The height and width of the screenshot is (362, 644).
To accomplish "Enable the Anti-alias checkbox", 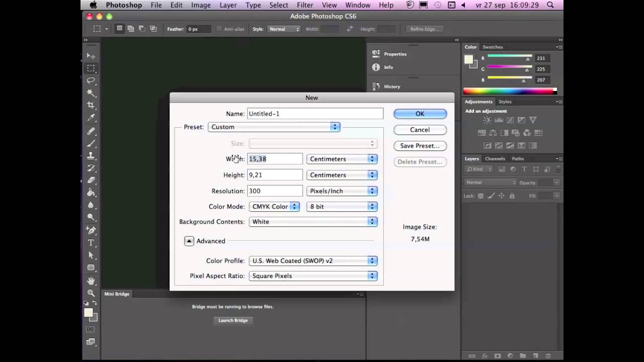I will tap(219, 29).
